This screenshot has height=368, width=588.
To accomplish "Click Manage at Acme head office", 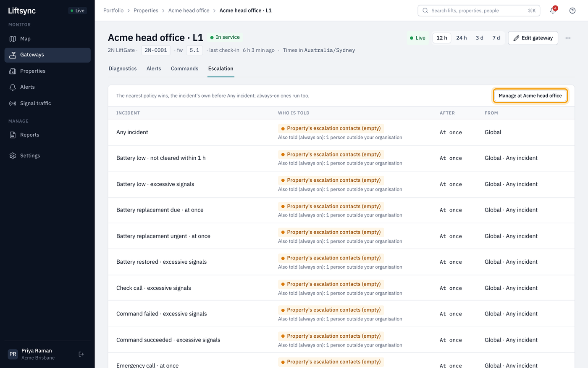I will pyautogui.click(x=530, y=95).
